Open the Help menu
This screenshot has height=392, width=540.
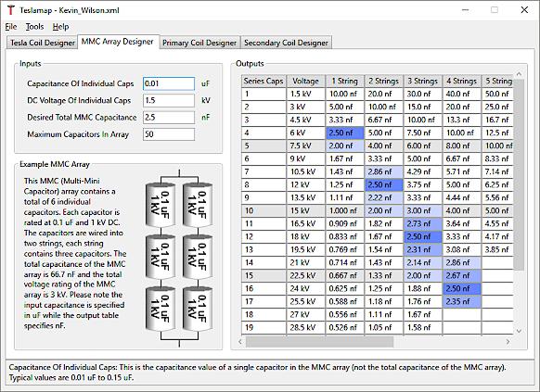tap(60, 27)
